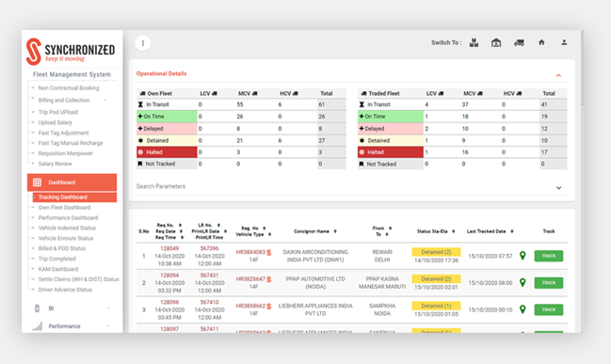The image size is (611, 364).
Task: Click Own Fleet On Time row label
Action: 167,117
